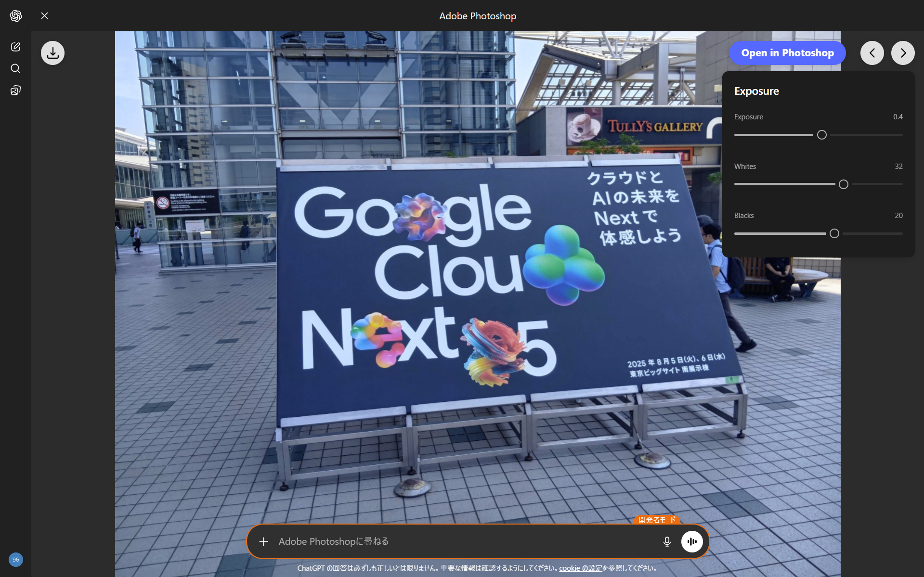Screen dimensions: 924x577
Task: Click the plus attach icon in prompt bar
Action: pos(263,541)
